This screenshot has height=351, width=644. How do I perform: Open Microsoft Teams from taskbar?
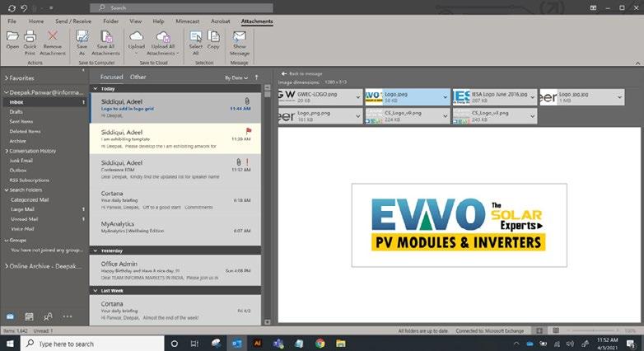[278, 344]
